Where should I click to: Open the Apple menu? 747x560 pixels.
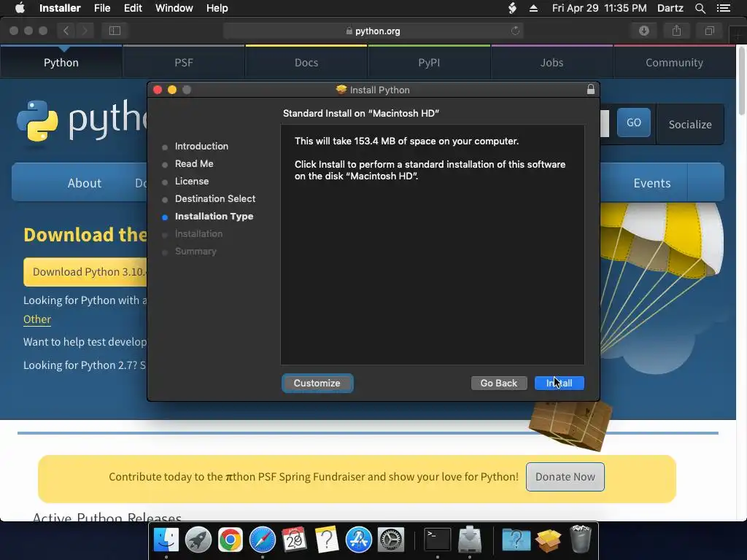coord(20,8)
